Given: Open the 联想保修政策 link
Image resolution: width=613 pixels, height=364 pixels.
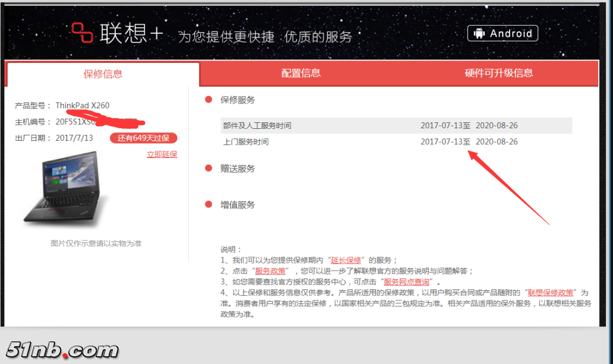Looking at the screenshot, I should pos(551,292).
